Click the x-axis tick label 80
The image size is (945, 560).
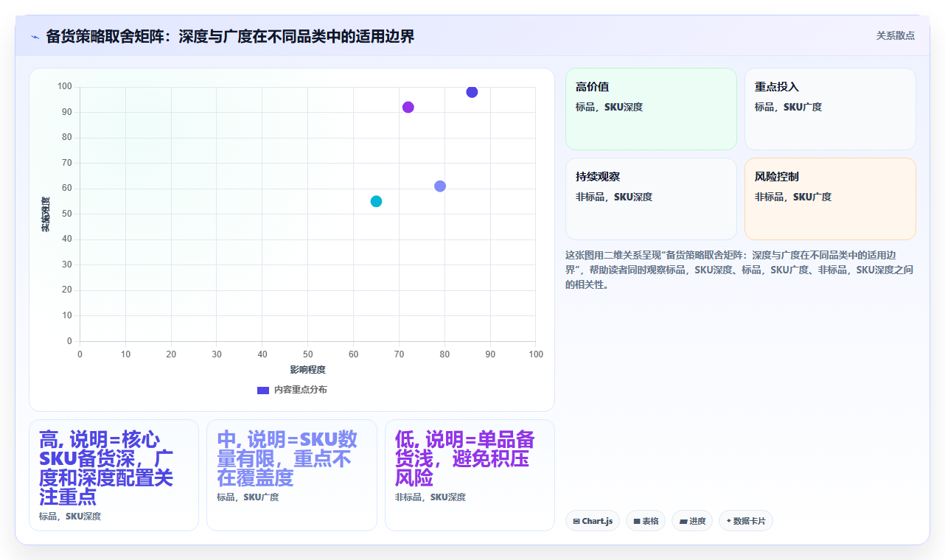(444, 354)
